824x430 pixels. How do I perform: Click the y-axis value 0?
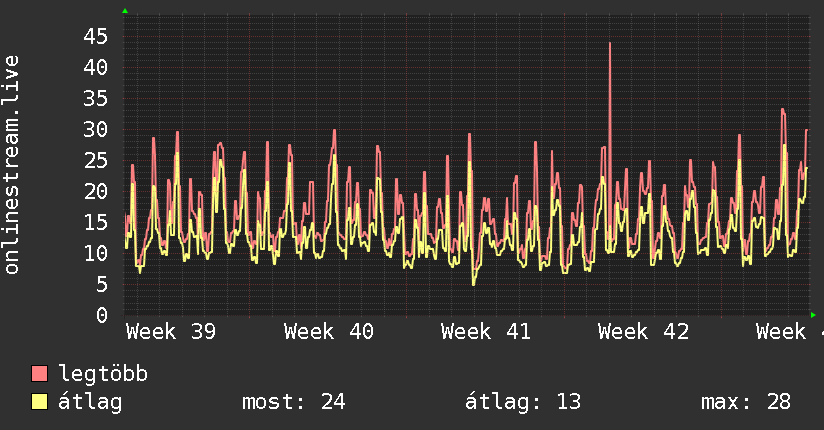point(102,315)
